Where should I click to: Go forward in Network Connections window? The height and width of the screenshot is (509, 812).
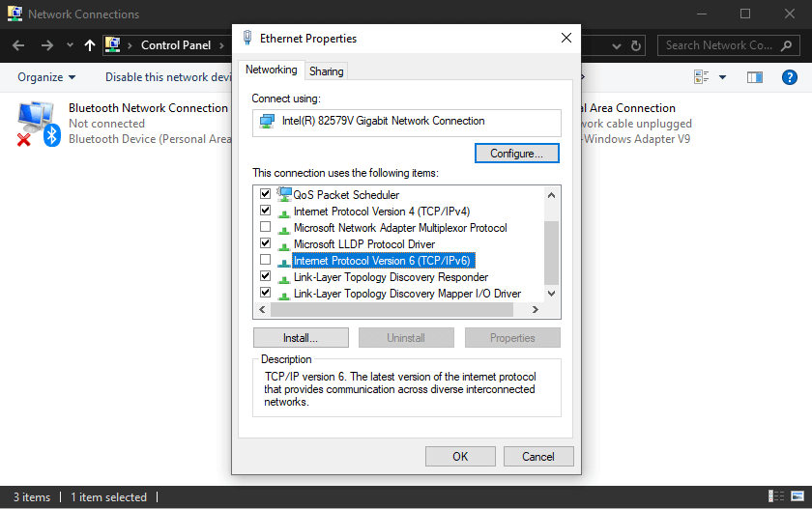(x=47, y=45)
